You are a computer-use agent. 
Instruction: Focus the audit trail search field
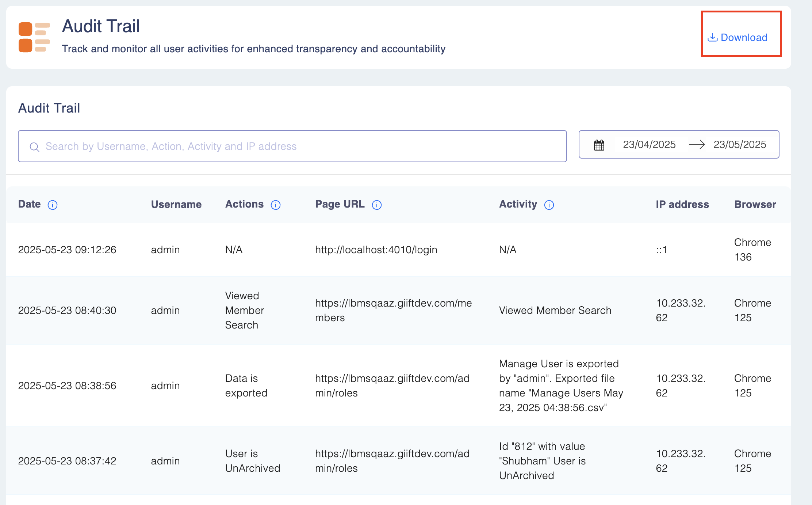pos(292,146)
